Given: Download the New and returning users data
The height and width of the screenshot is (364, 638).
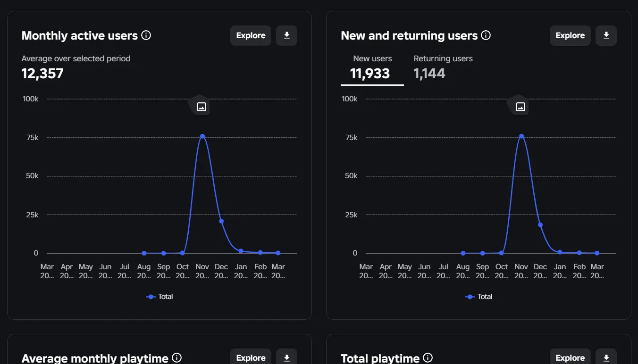Looking at the screenshot, I should 606,35.
